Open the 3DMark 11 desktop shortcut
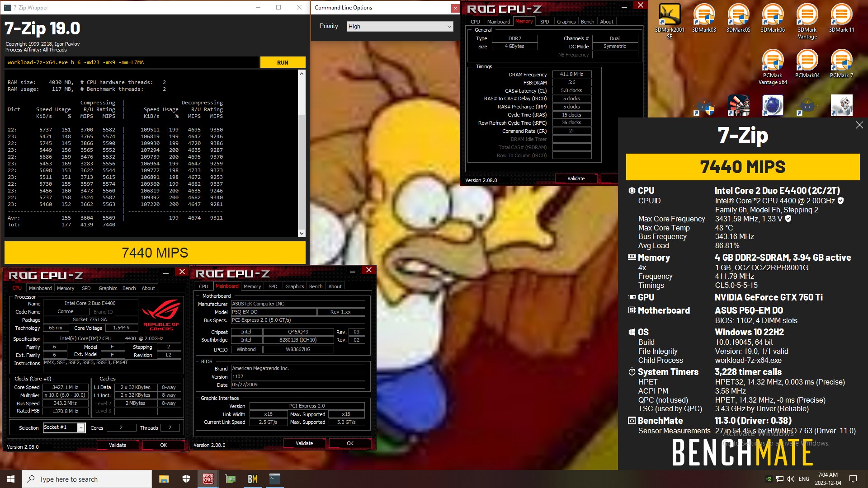 click(841, 18)
